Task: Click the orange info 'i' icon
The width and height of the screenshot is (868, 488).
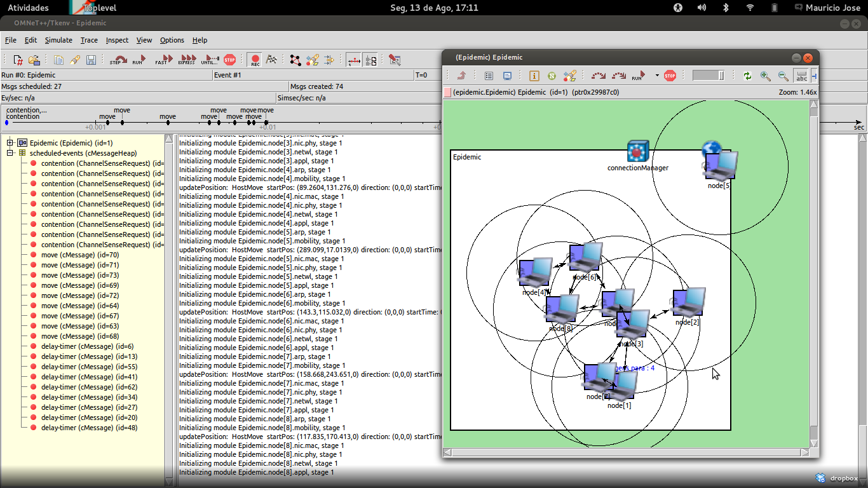Action: point(534,76)
